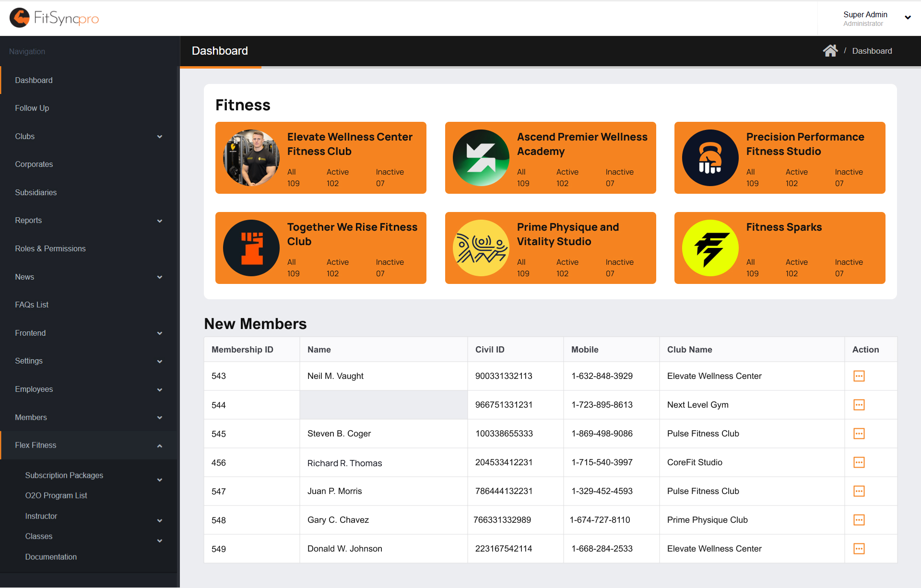This screenshot has height=588, width=921.
Task: Click Precision Performance kettlebell logo
Action: click(x=710, y=158)
